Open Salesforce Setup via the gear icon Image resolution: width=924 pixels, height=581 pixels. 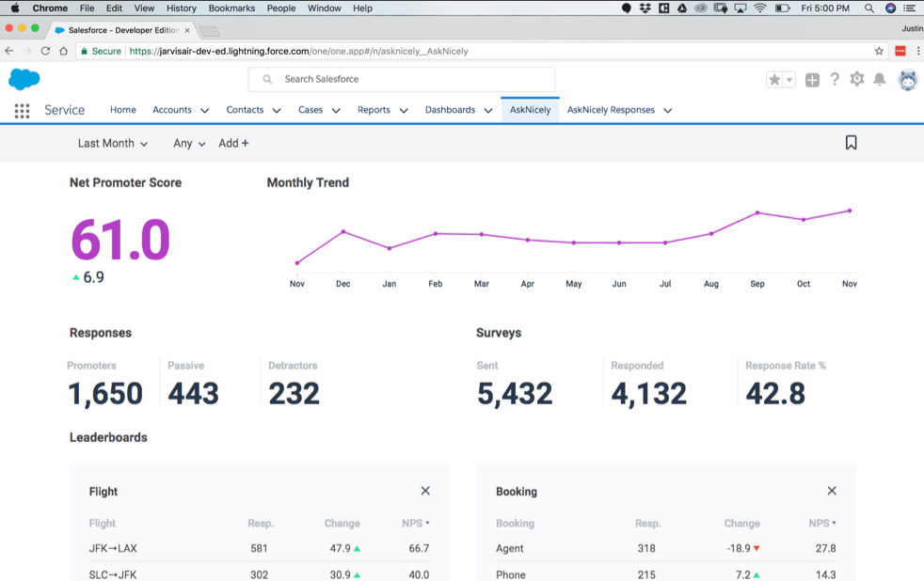click(x=857, y=80)
